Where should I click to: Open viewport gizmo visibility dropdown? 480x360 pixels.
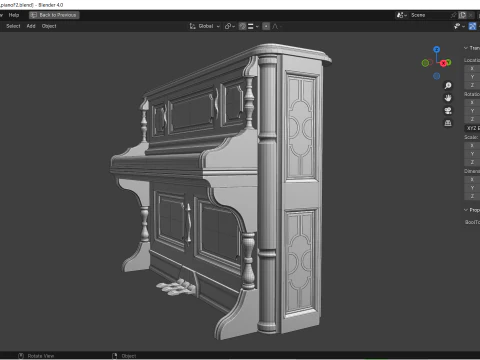pyautogui.click(x=459, y=26)
